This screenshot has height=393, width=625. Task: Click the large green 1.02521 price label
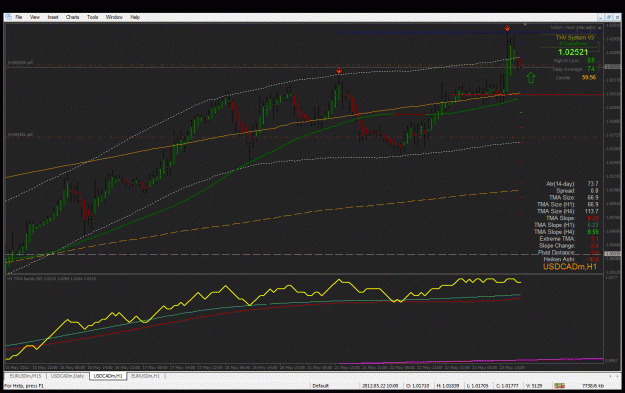[x=573, y=52]
